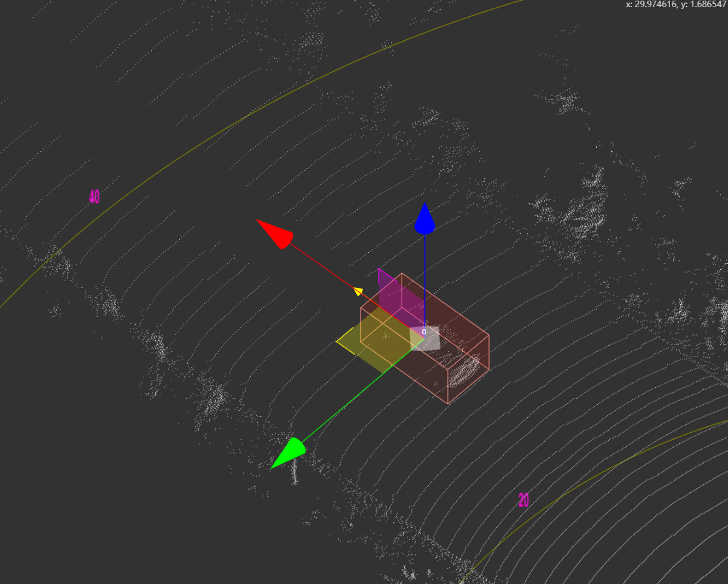Pick the vertical pole points below green arrow
728x584 pixels.
(x=295, y=473)
